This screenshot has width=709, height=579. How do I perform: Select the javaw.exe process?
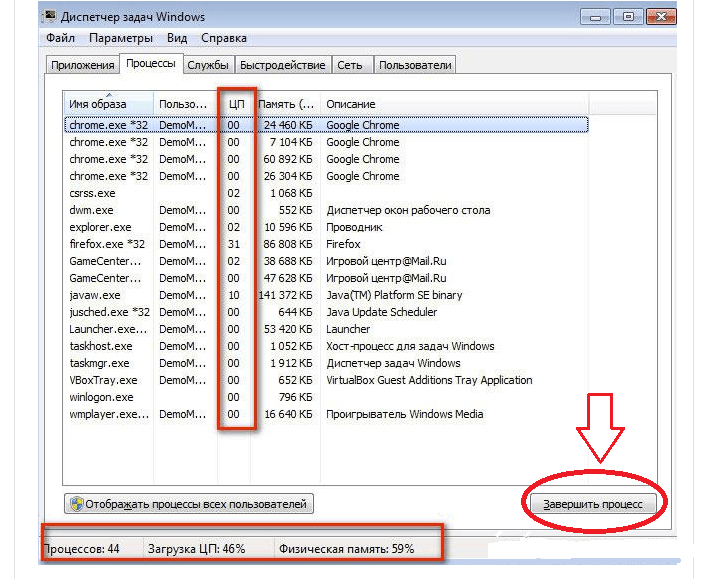[326, 295]
